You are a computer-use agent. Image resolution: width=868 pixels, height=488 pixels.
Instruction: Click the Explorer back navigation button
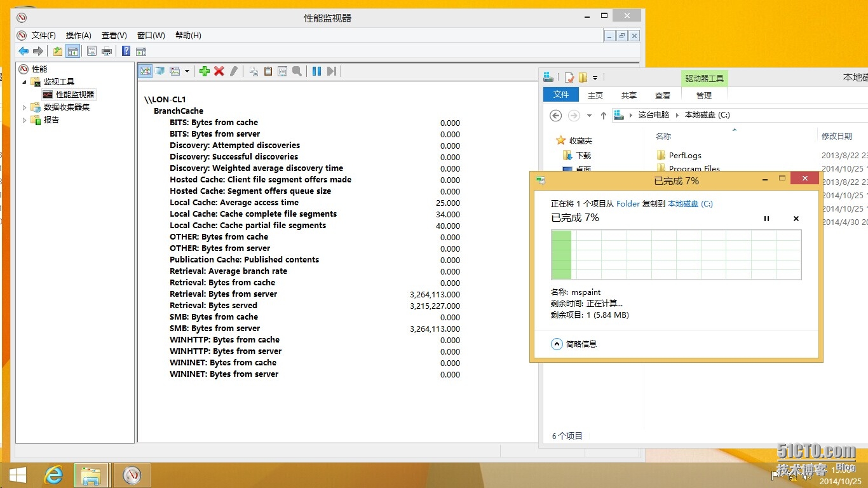click(555, 115)
